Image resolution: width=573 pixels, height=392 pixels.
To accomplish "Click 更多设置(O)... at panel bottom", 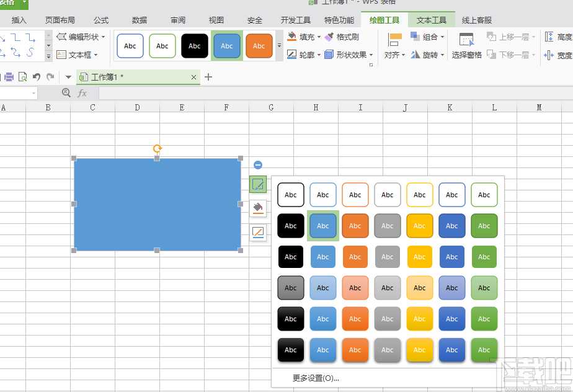I will click(x=318, y=378).
